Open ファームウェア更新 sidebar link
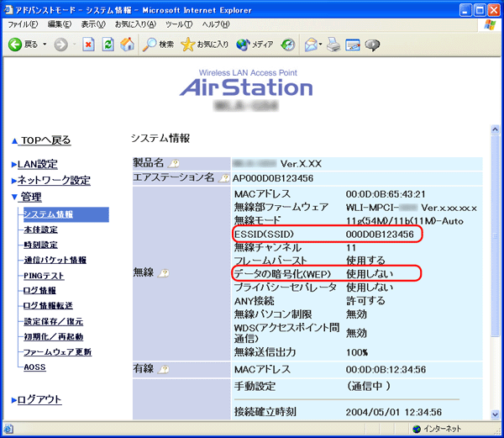The width and height of the screenshot is (504, 438). coord(58,351)
